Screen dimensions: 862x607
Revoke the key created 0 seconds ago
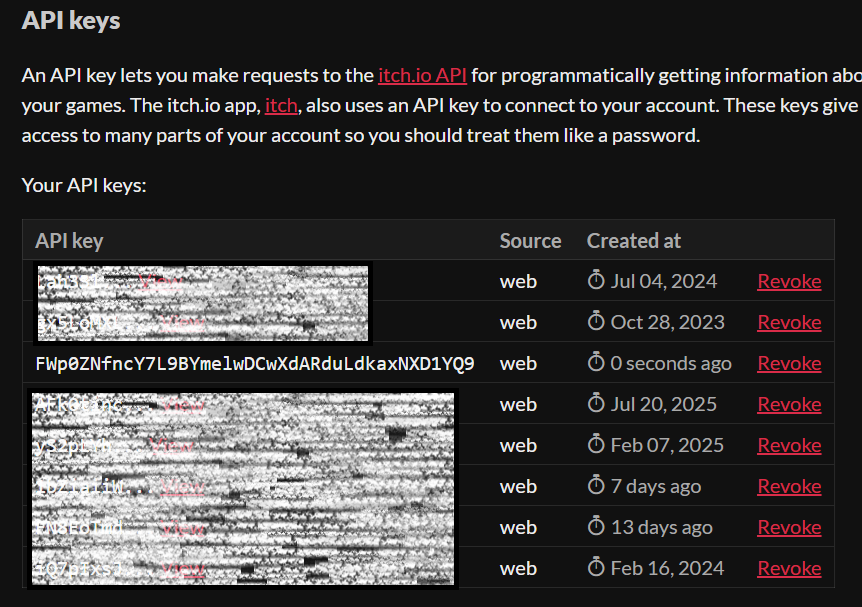[789, 363]
